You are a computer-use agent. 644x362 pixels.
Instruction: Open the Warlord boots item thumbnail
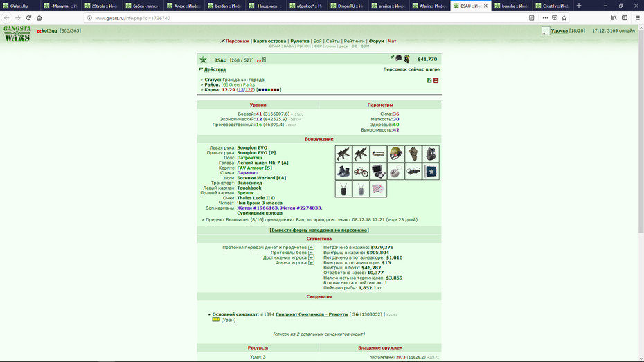(343, 172)
